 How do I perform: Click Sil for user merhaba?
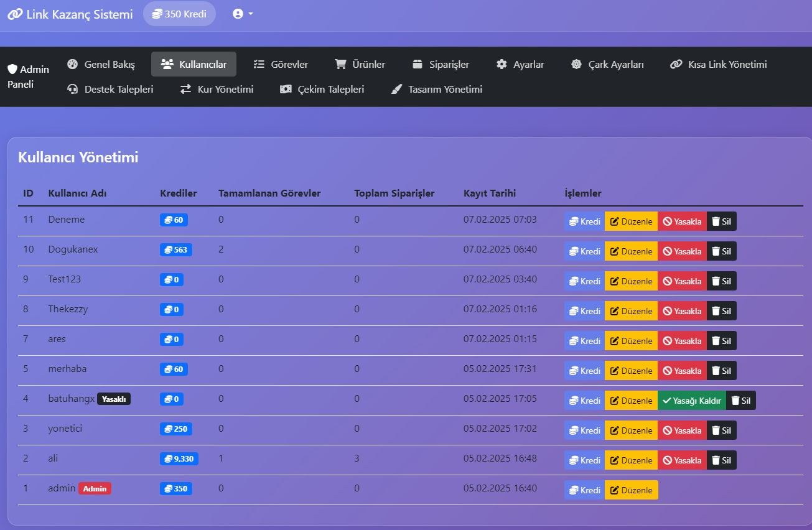click(722, 371)
